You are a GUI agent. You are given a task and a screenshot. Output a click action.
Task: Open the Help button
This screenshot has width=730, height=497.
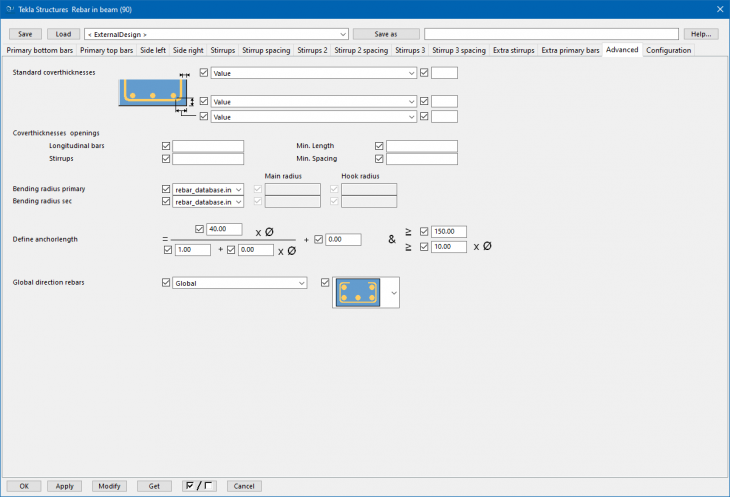coord(701,34)
